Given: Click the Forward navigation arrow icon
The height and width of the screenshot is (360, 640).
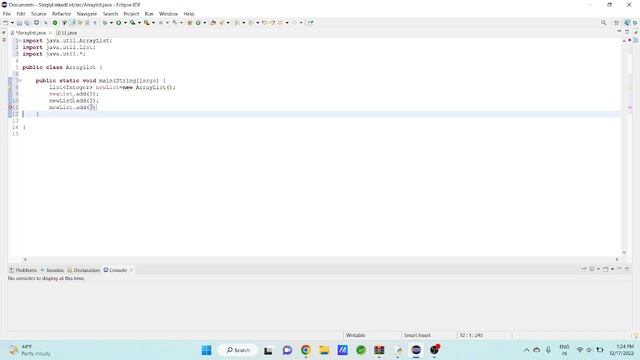Looking at the screenshot, I should pos(294,23).
